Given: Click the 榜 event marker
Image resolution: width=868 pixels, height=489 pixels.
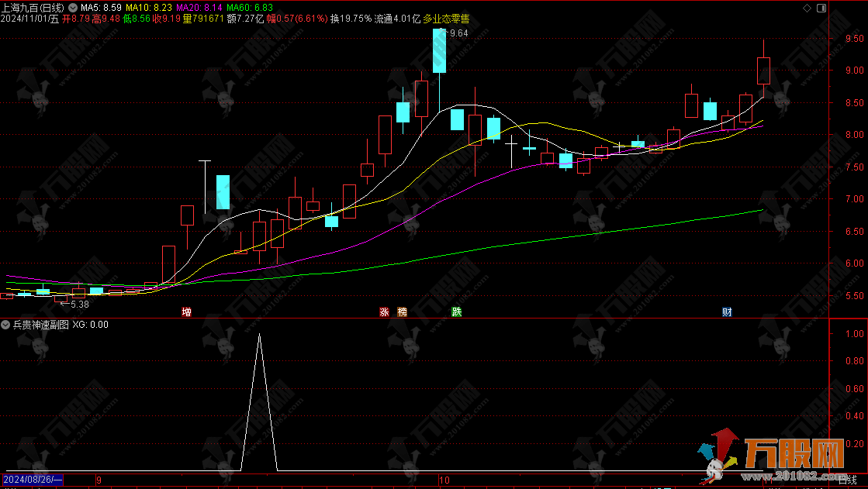Looking at the screenshot, I should (402, 312).
